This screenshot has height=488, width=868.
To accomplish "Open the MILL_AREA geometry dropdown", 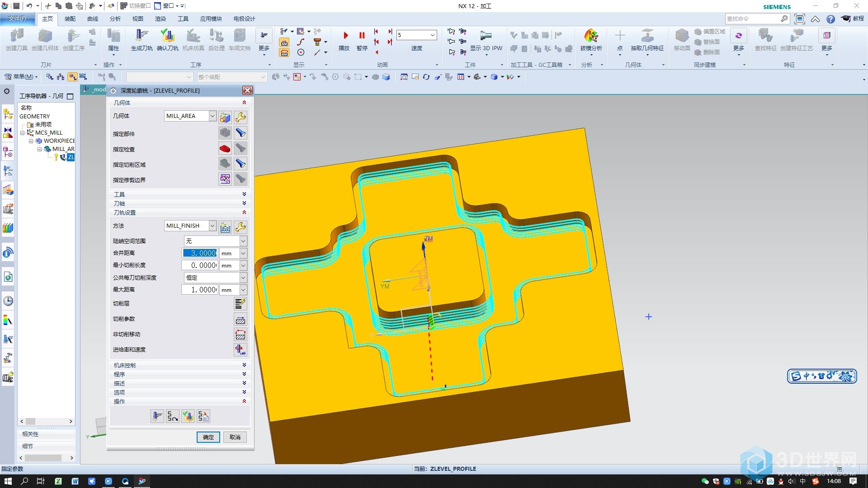I will pos(212,116).
